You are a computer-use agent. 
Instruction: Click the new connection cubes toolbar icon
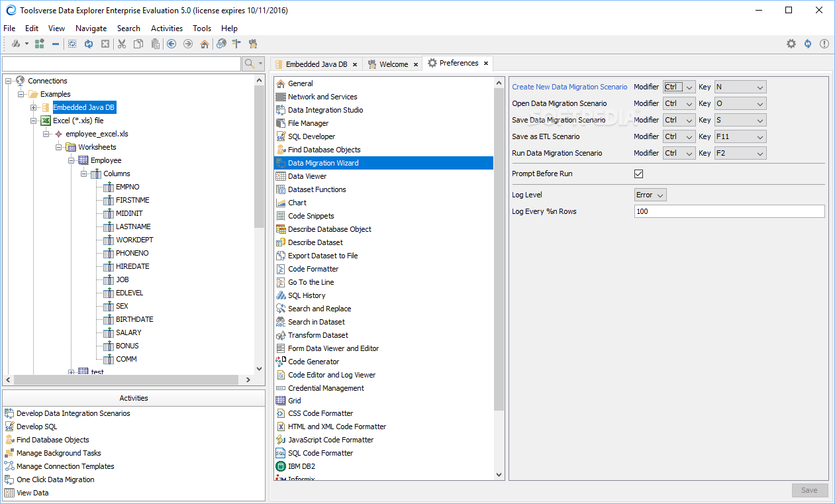click(x=16, y=44)
